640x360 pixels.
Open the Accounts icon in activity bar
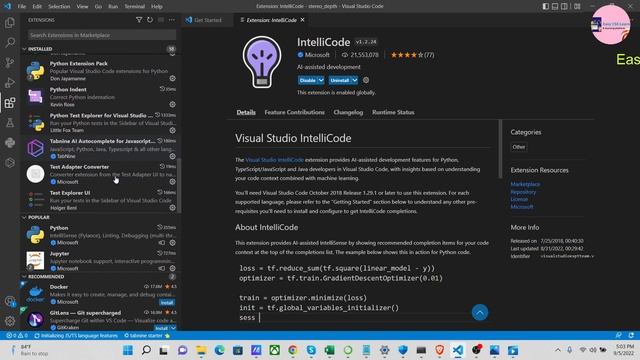coord(10,302)
